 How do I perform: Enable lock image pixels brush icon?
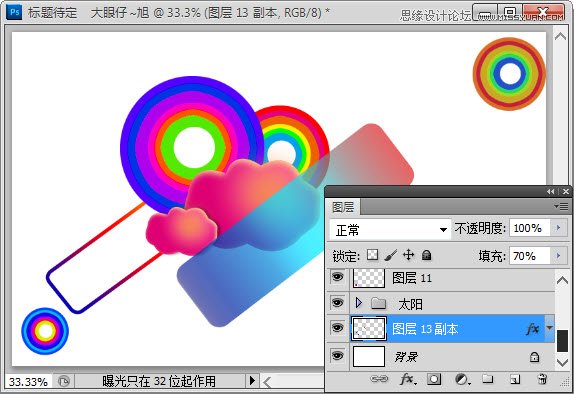(x=391, y=255)
